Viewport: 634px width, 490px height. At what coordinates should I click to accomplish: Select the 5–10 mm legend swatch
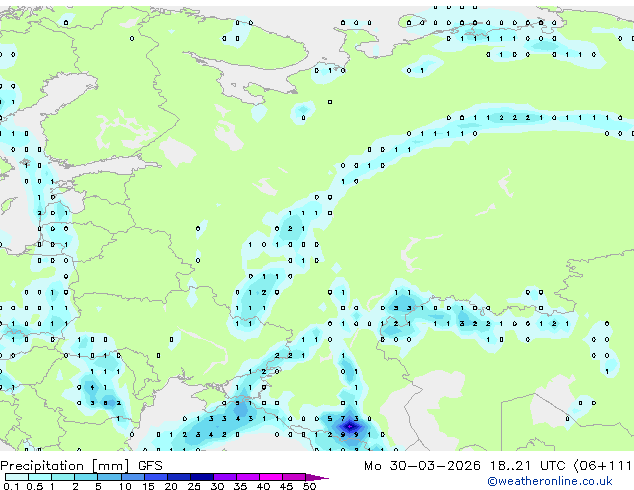click(x=109, y=477)
